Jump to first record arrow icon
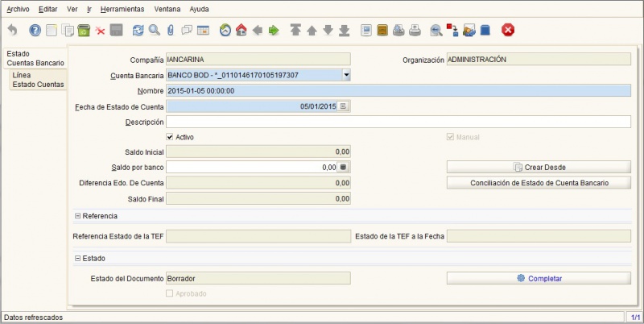Viewport: 644px width, 324px height. 295,30
